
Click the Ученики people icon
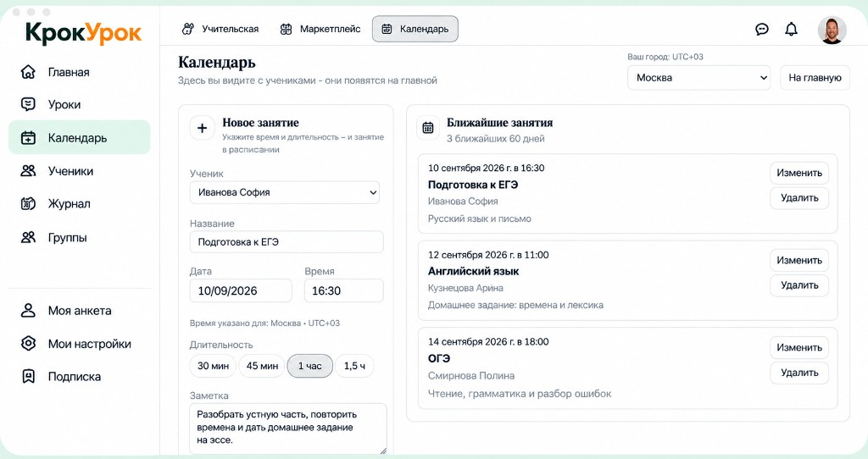tap(28, 171)
